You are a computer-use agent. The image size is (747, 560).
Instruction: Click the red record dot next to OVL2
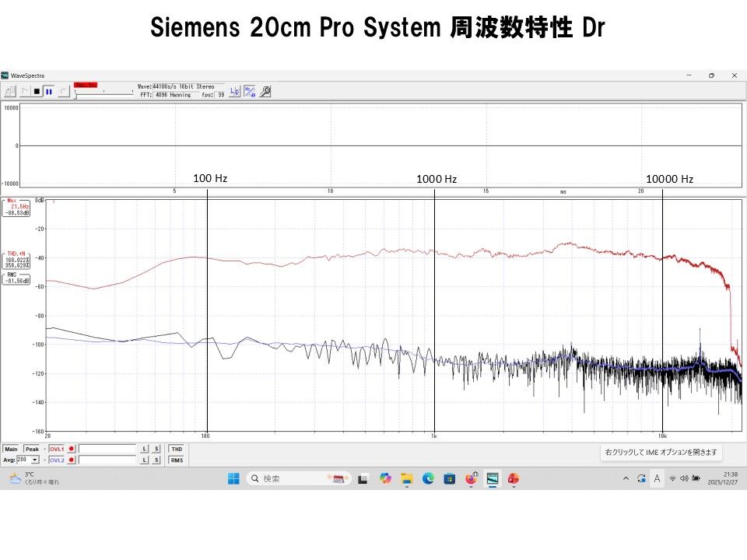pyautogui.click(x=72, y=460)
